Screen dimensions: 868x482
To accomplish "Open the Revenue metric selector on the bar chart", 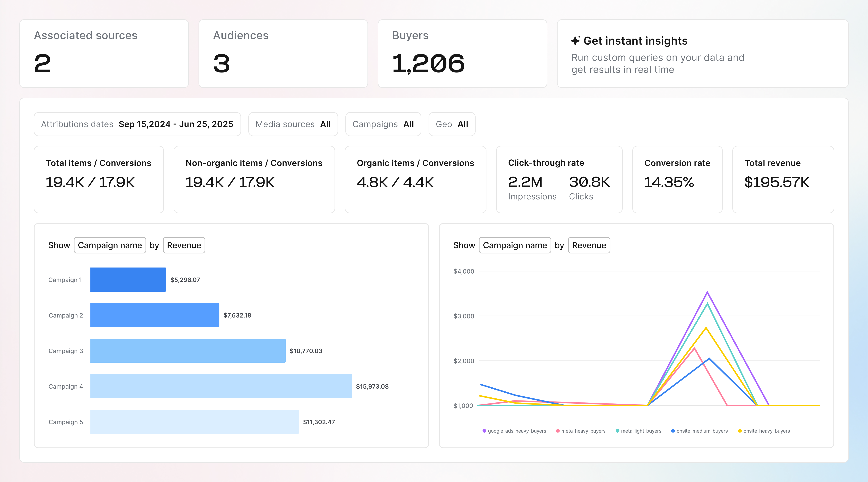I will pos(184,245).
